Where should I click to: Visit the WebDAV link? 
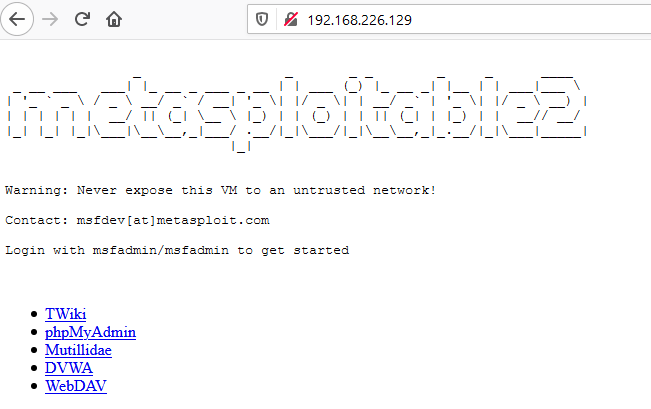(x=76, y=386)
